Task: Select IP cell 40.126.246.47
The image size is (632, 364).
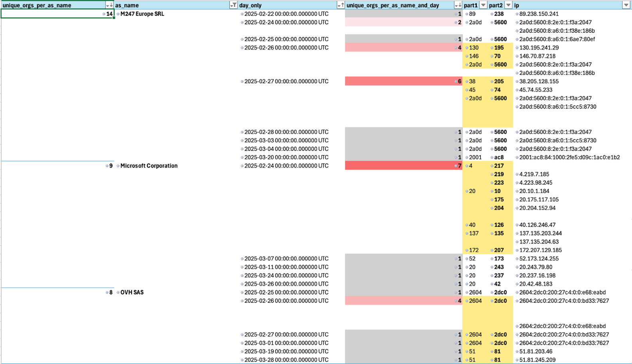Action: (x=572, y=225)
